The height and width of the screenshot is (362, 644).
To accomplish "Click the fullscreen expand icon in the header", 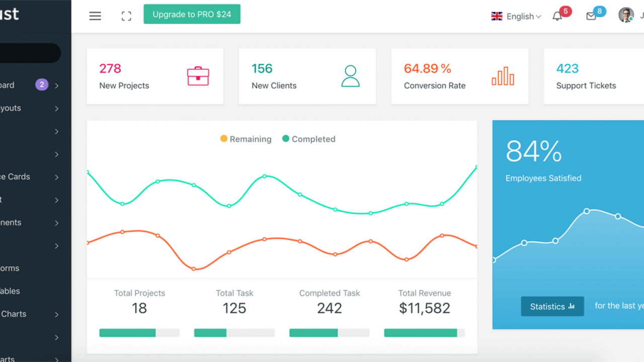I will pyautogui.click(x=126, y=16).
